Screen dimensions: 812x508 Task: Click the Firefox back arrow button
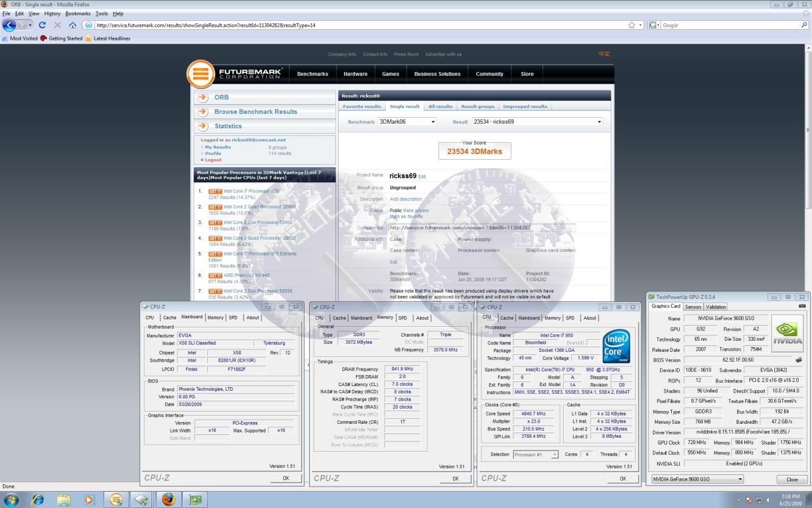pos(9,25)
